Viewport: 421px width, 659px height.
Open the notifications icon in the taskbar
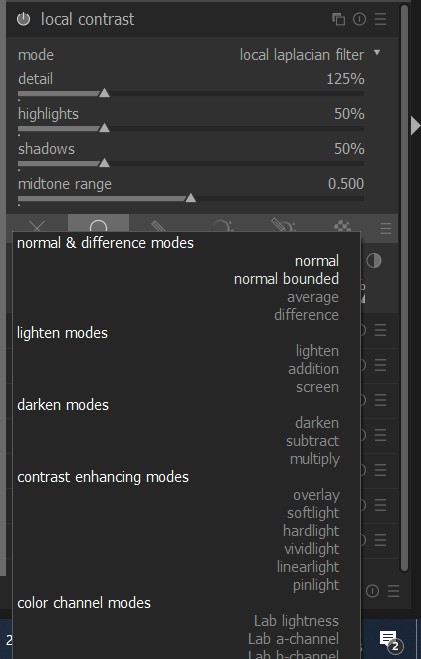tap(390, 640)
